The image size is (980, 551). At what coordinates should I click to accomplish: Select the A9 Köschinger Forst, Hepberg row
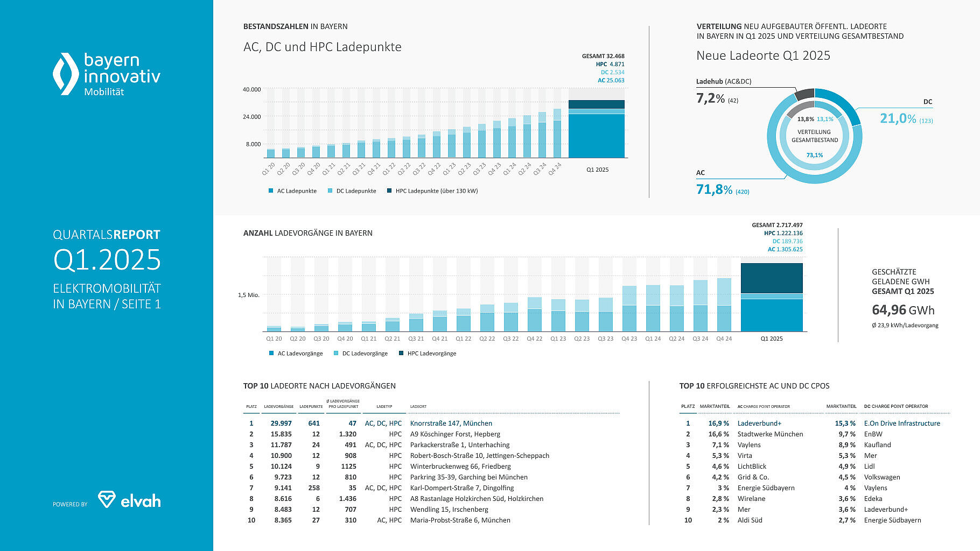click(455, 434)
